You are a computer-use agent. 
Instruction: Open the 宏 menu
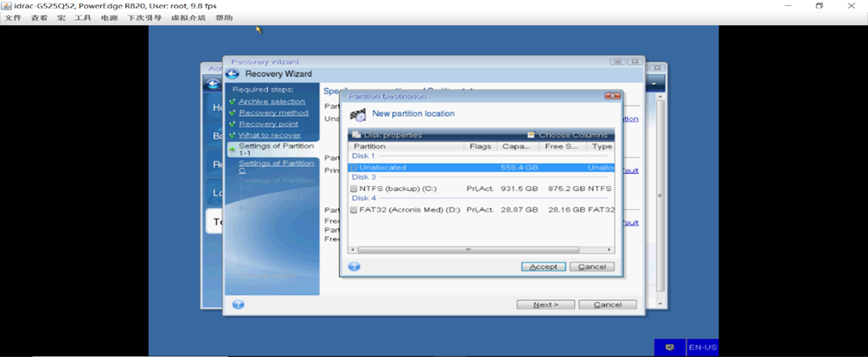coord(61,17)
